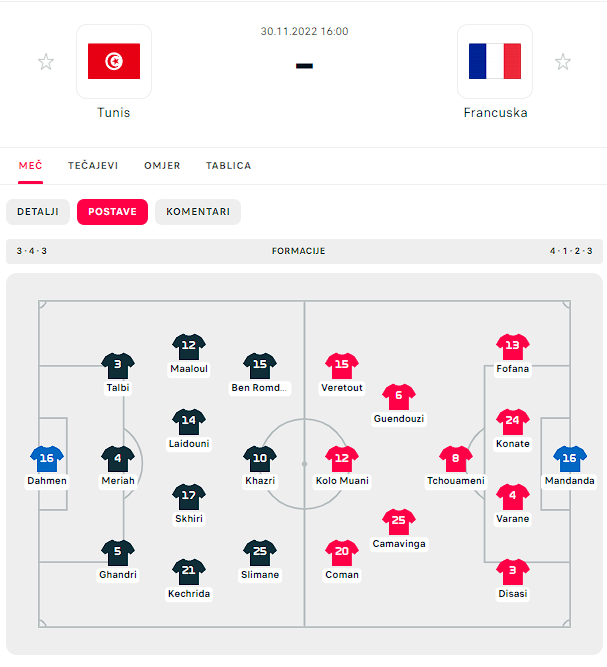Switch to the TEČAJEVI tab
This screenshot has width=607, height=667.
coord(93,165)
